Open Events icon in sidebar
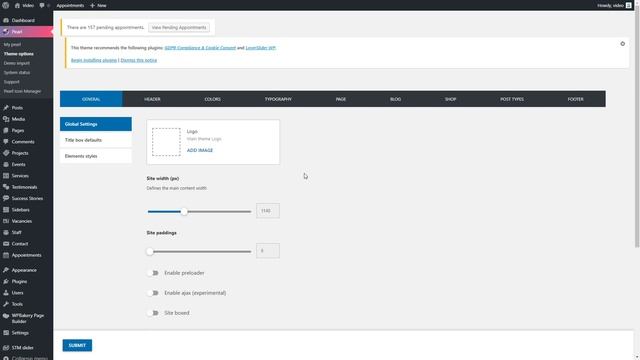Image resolution: width=640 pixels, height=360 pixels. 6,164
